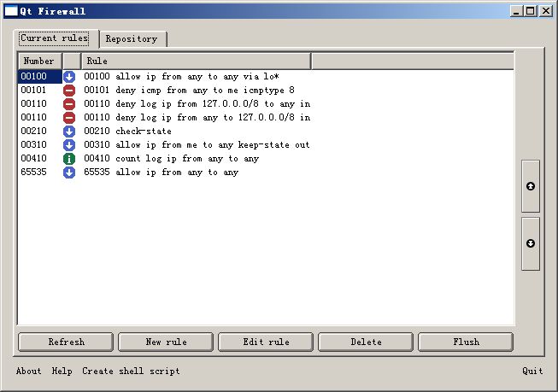Click the deny icon of the 'from 127.0.0.0/8' rule
This screenshot has width=558, height=392.
click(x=69, y=104)
